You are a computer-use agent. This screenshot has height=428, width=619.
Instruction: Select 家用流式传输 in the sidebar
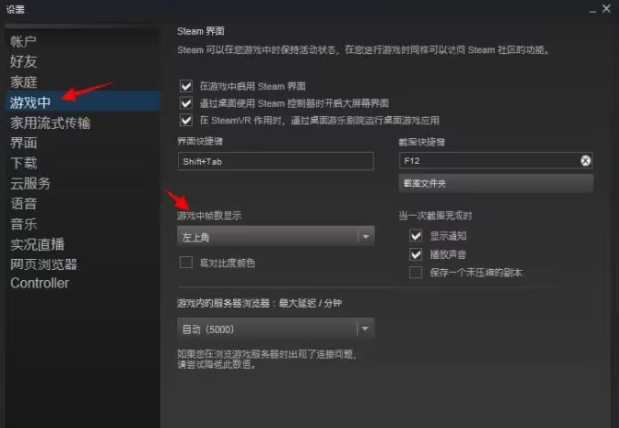50,123
